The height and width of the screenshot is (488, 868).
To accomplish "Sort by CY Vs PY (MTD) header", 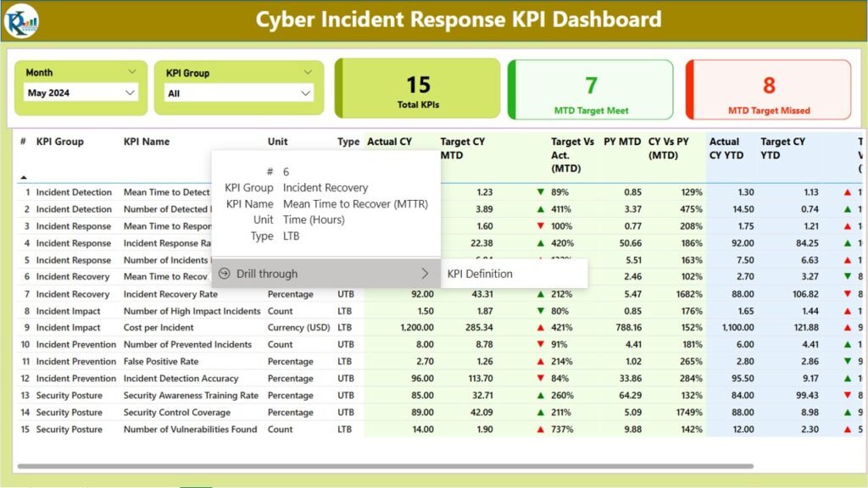I will pyautogui.click(x=668, y=148).
